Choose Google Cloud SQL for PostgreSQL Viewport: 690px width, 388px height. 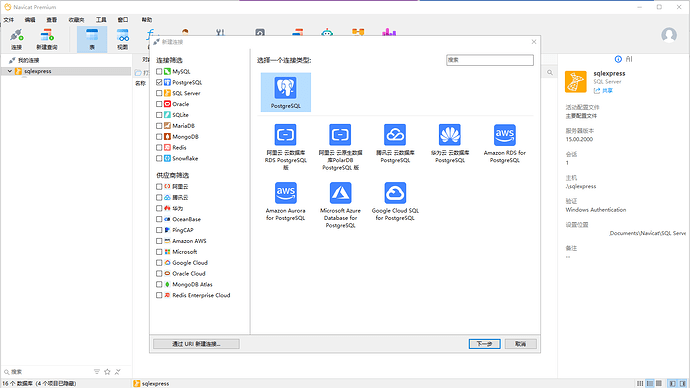395,201
